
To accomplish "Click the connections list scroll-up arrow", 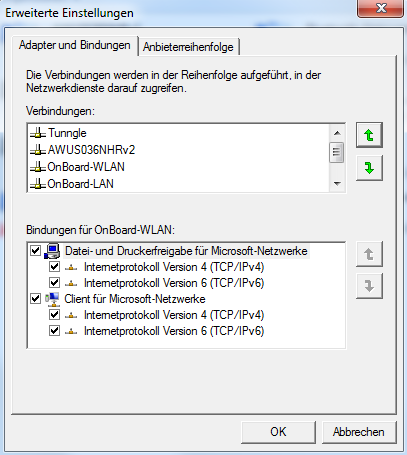I will click(x=337, y=133).
